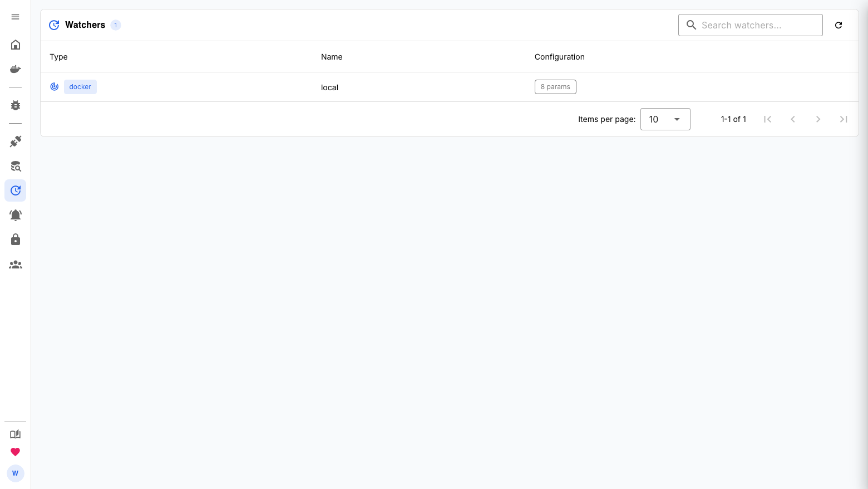Image resolution: width=868 pixels, height=489 pixels.
Task: Sort by the Type column header
Action: pos(58,57)
